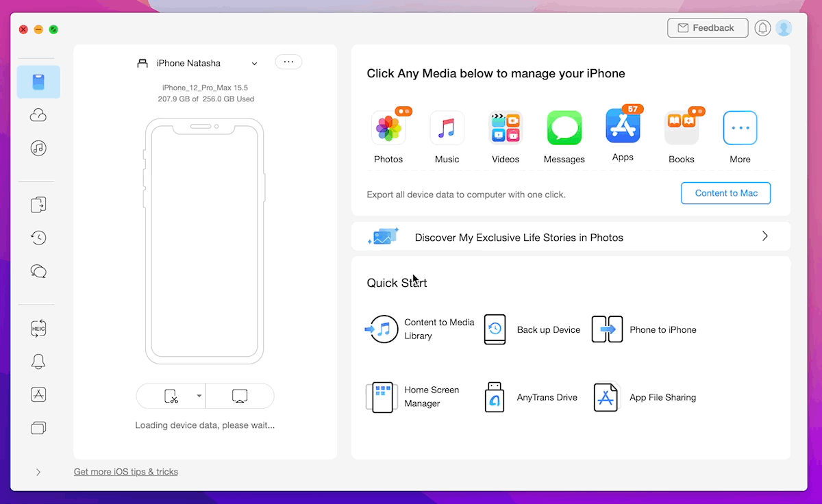This screenshot has width=822, height=504.
Task: Open the Backup Manager clock sidebar icon
Action: point(38,238)
